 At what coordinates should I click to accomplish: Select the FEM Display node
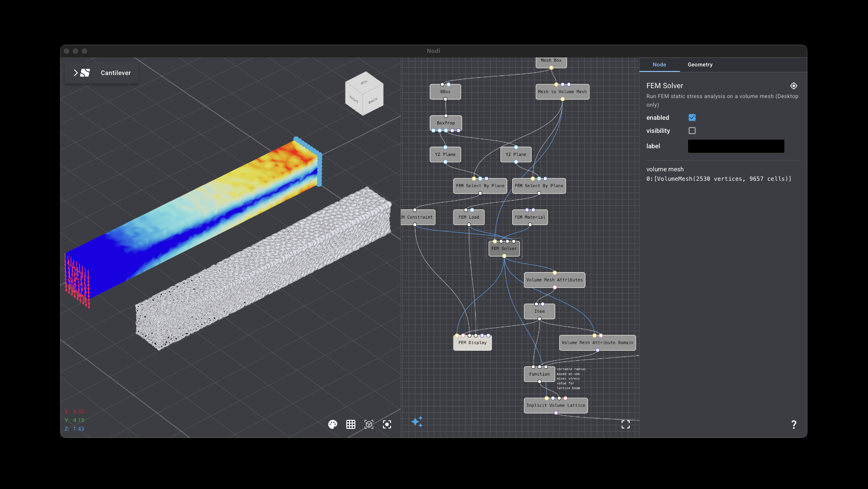(x=472, y=343)
